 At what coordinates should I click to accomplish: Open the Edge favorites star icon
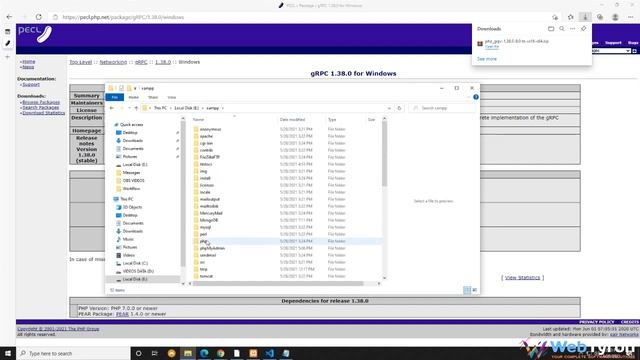click(571, 17)
